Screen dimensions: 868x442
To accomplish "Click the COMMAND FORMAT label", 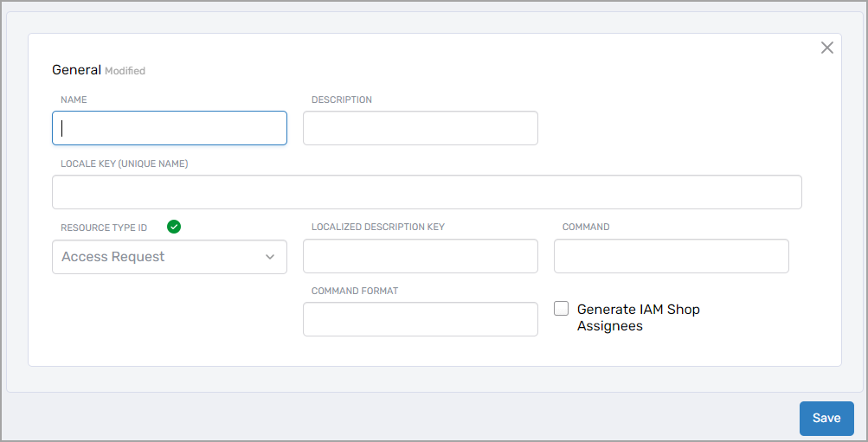I will point(354,291).
